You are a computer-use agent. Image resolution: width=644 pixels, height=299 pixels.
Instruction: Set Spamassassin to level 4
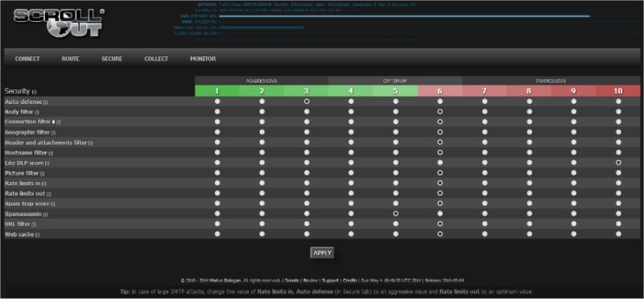[351, 214]
